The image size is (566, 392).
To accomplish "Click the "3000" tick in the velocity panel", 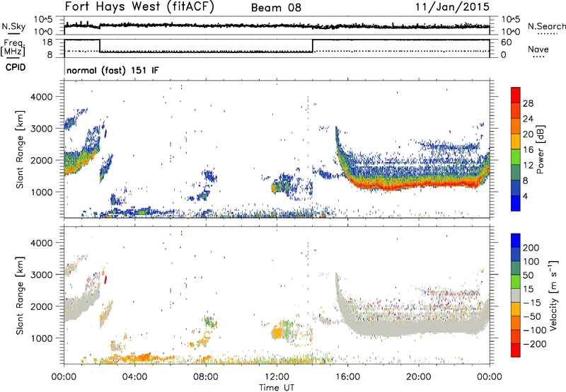I will click(x=41, y=275).
